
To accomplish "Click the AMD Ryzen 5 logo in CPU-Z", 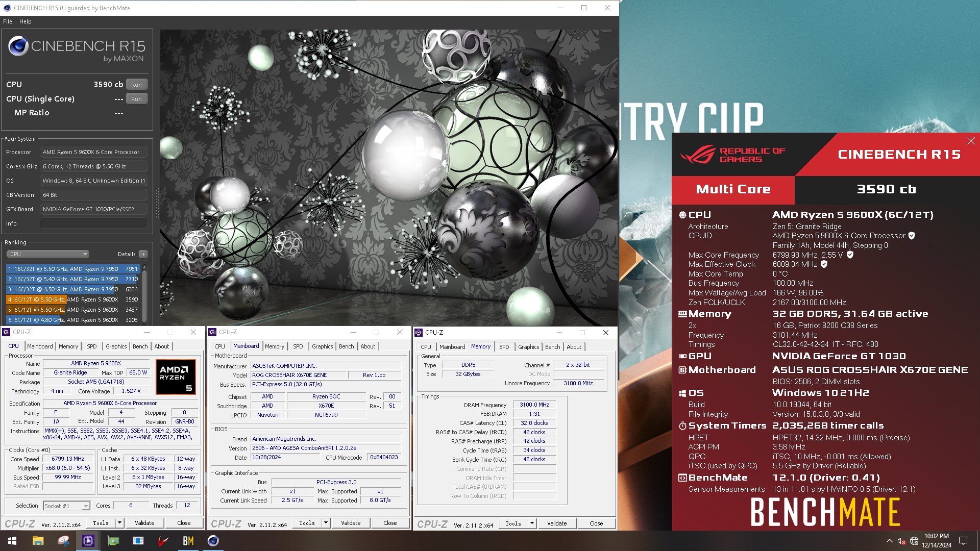I will point(176,377).
